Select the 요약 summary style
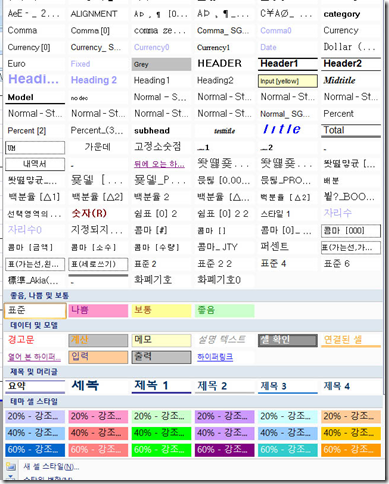 click(35, 386)
